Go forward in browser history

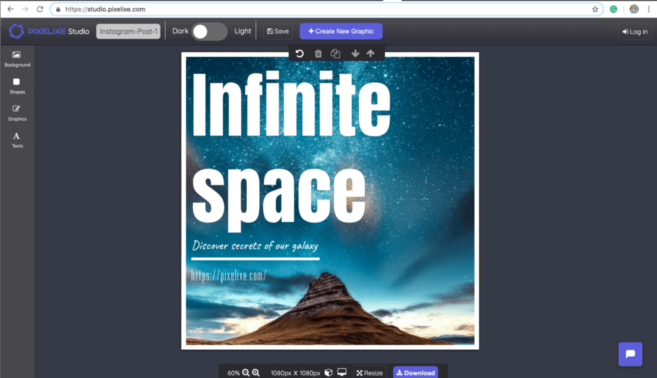pos(25,9)
